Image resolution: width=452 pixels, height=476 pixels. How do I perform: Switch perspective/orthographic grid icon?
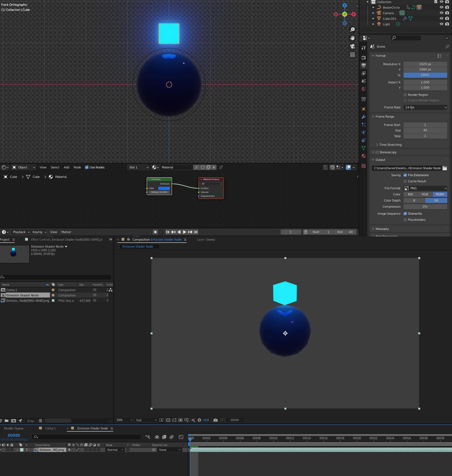352,55
